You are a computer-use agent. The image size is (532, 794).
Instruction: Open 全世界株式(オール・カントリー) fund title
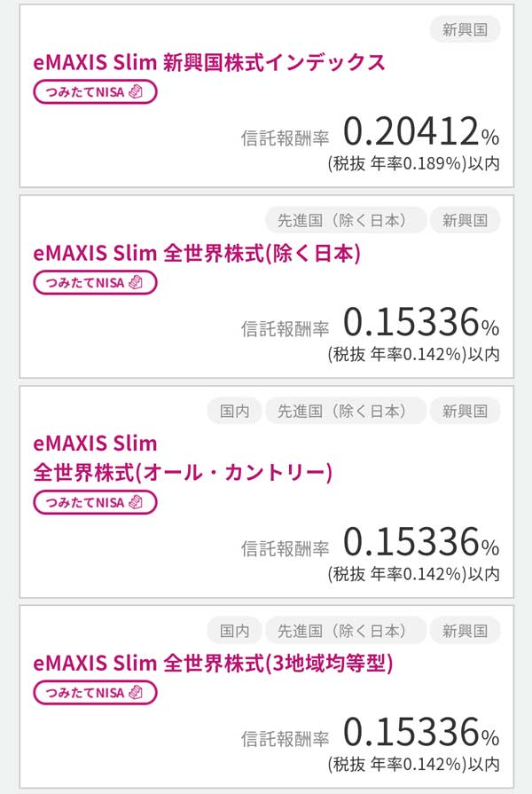click(x=183, y=471)
